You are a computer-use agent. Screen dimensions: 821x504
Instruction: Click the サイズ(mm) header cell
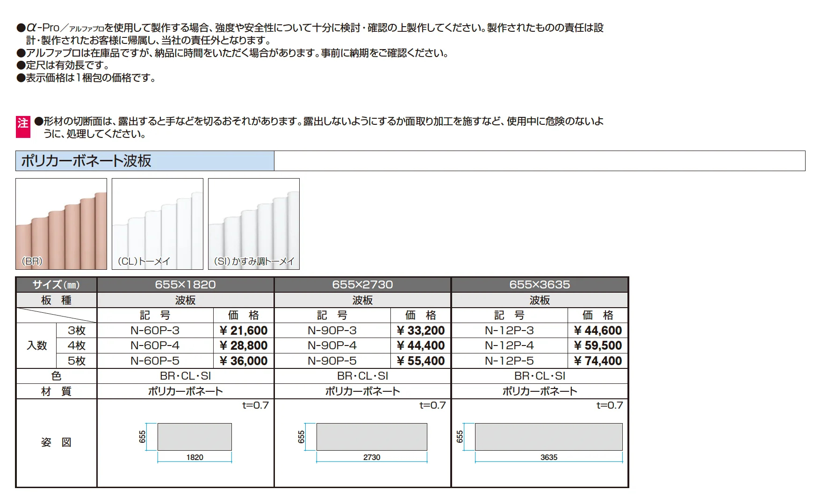[x=56, y=285]
